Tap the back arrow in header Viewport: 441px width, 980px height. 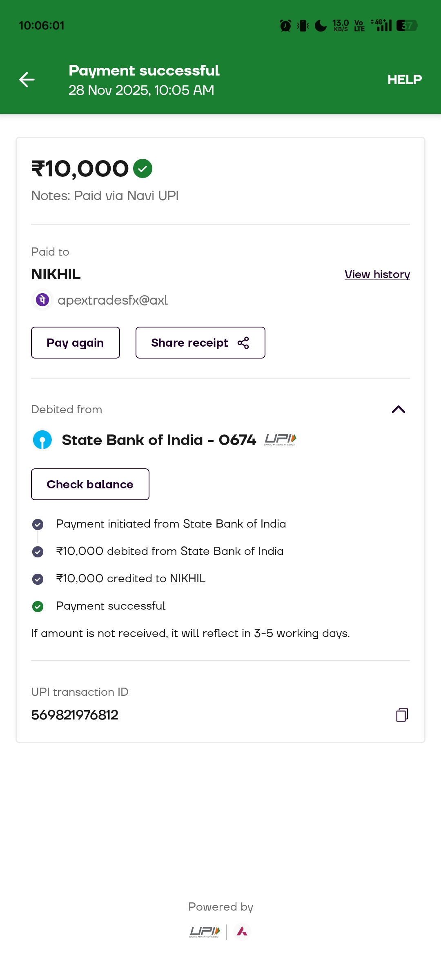pyautogui.click(x=27, y=80)
